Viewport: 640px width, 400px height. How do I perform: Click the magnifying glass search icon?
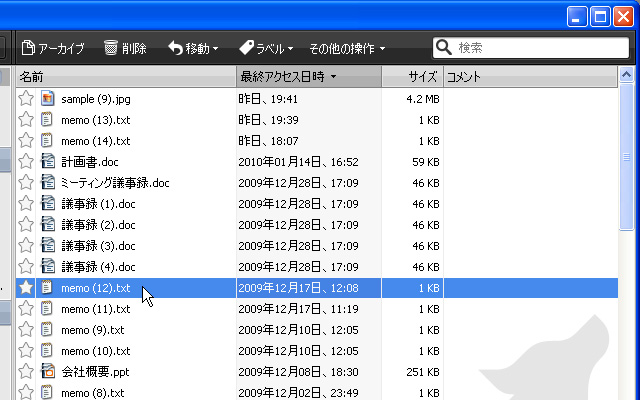point(444,47)
